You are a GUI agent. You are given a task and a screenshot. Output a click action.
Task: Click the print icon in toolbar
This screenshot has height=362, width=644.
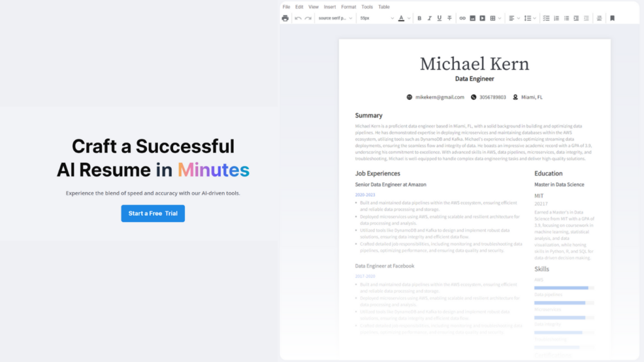(285, 18)
